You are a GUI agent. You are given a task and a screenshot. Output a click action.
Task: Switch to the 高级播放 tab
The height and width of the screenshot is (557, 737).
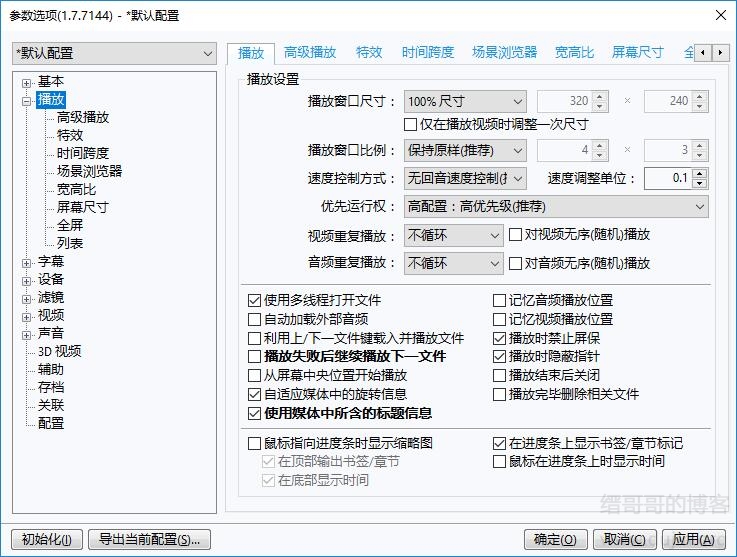pos(310,52)
